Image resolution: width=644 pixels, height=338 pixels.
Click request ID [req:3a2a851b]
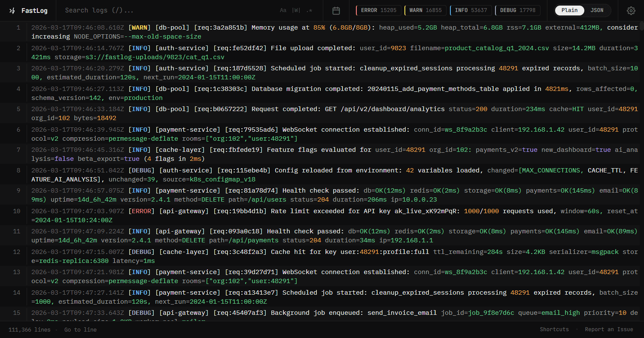(x=221, y=27)
